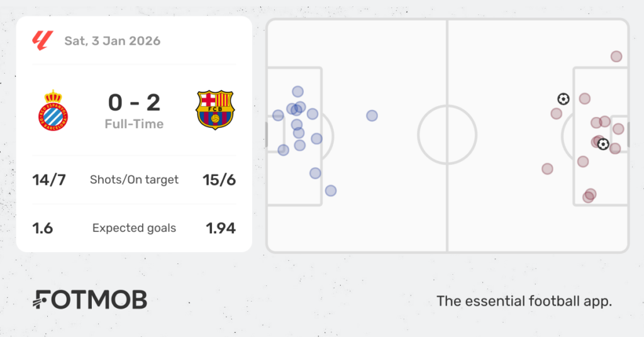Click the FotMob logo

[x=89, y=300]
